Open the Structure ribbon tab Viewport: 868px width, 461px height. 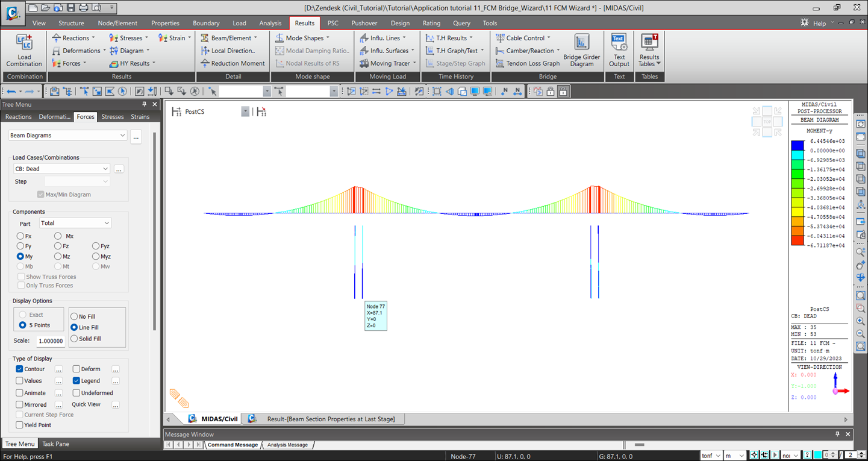point(71,23)
